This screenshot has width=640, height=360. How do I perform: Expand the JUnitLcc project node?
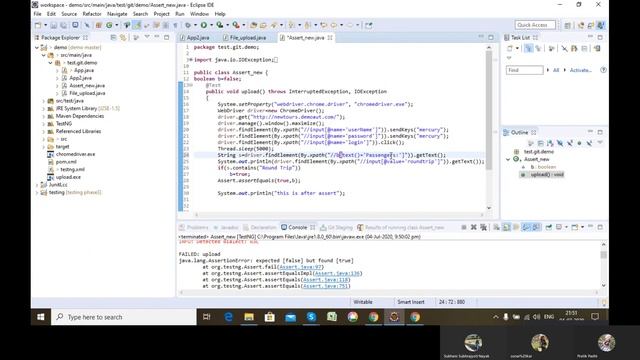click(x=37, y=185)
